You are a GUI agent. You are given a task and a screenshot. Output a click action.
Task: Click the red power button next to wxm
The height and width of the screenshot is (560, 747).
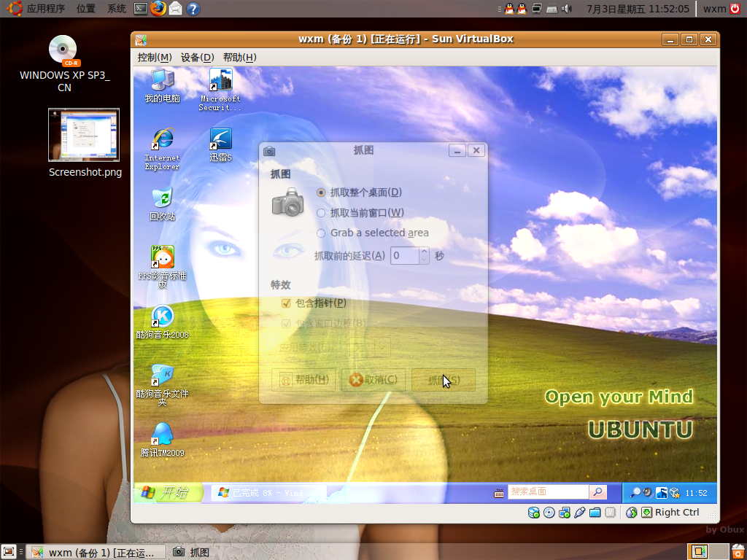coord(735,9)
